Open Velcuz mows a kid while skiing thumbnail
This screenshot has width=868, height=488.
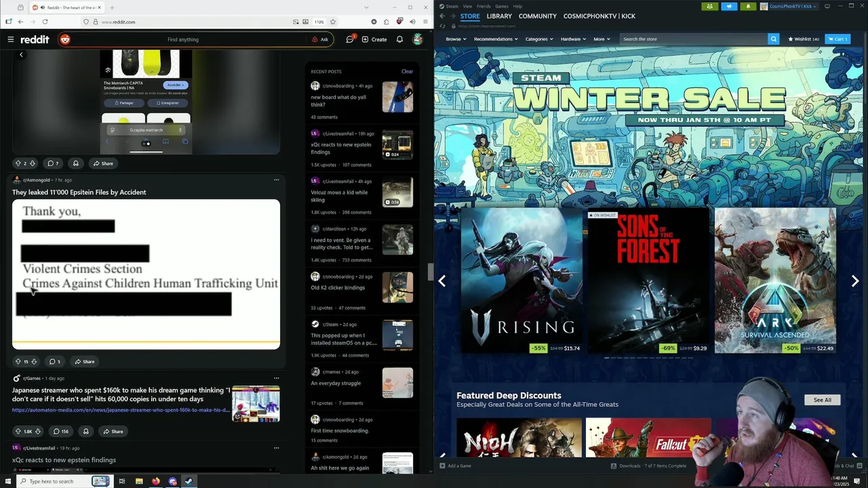tap(397, 192)
